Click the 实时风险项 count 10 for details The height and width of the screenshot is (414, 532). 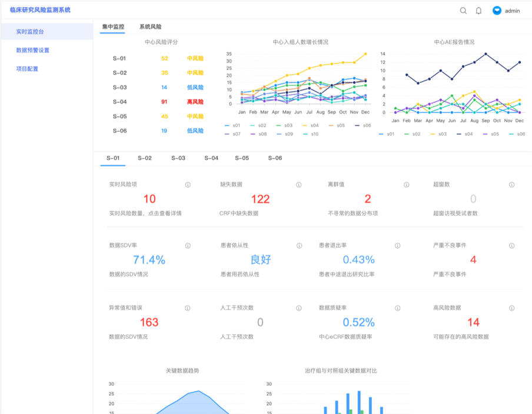tap(149, 199)
